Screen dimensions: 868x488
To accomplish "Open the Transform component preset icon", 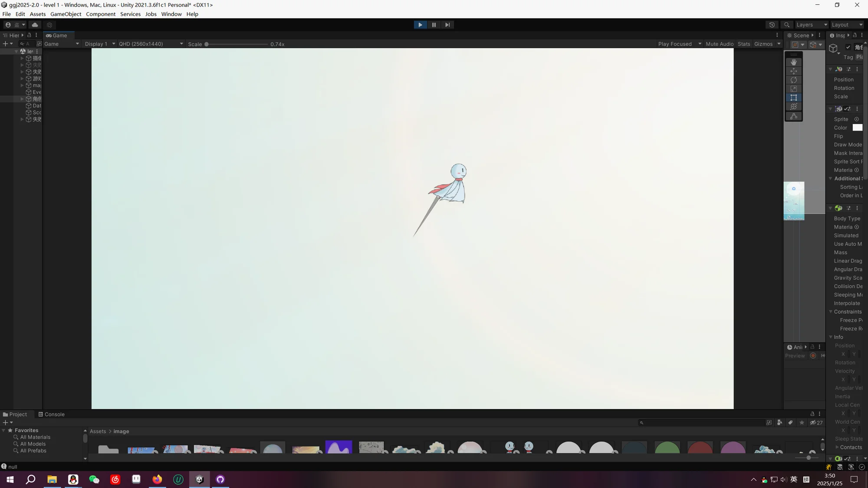I will coord(848,69).
